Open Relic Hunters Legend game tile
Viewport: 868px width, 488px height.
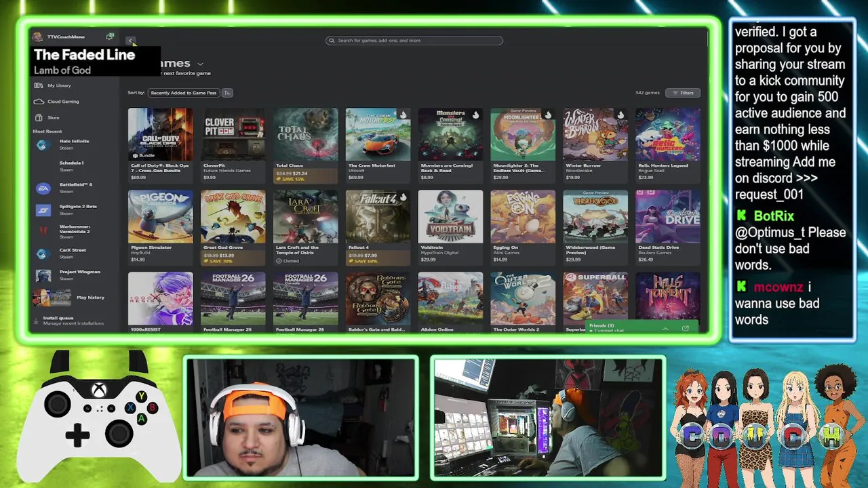point(668,144)
